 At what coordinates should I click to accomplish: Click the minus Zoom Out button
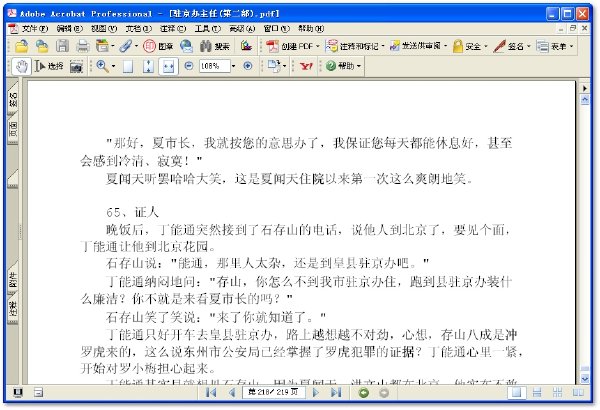(189, 66)
